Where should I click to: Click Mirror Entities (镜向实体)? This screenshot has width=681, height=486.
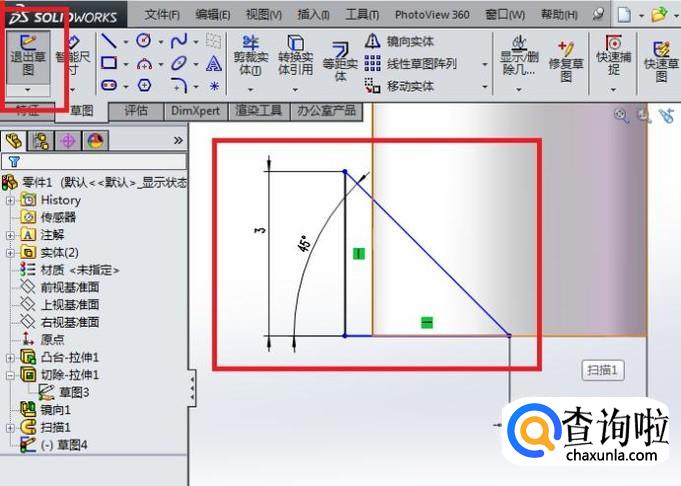(x=399, y=41)
